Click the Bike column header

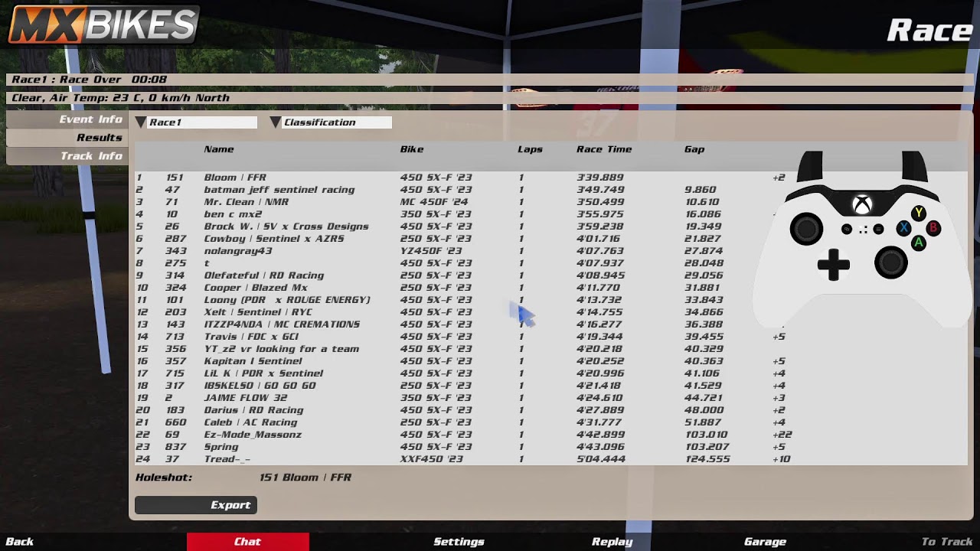pos(412,149)
